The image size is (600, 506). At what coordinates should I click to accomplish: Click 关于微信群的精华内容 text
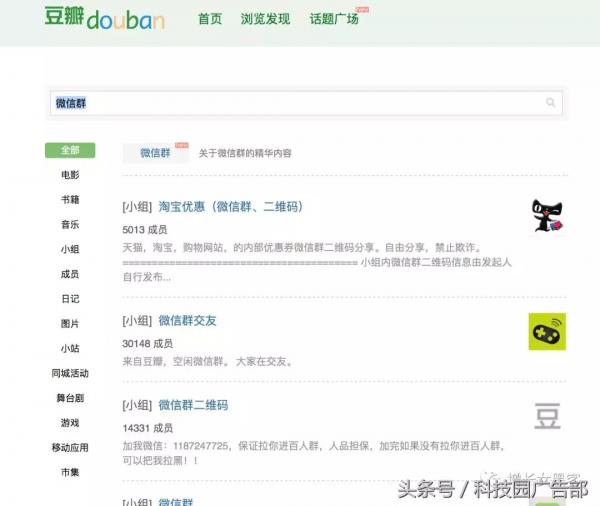click(x=245, y=153)
